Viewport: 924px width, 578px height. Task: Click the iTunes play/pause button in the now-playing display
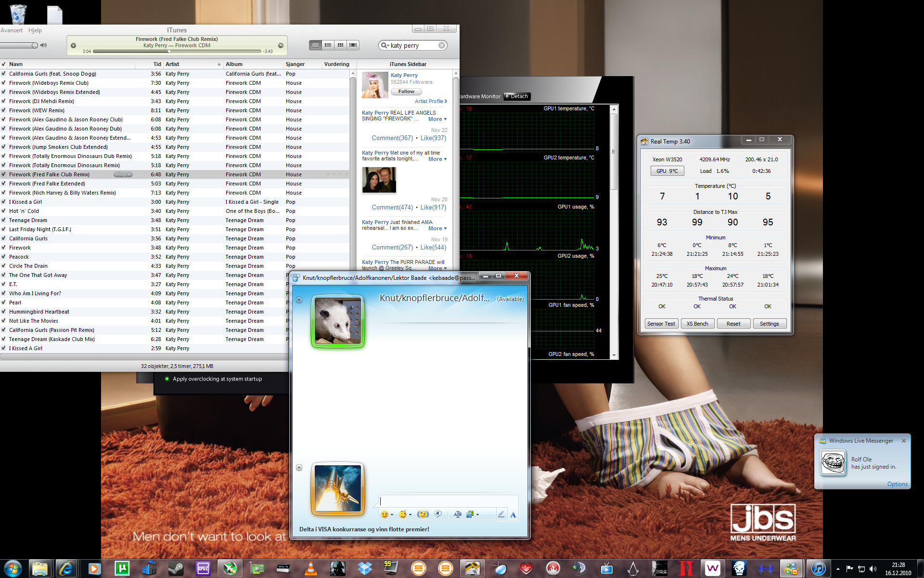point(74,46)
